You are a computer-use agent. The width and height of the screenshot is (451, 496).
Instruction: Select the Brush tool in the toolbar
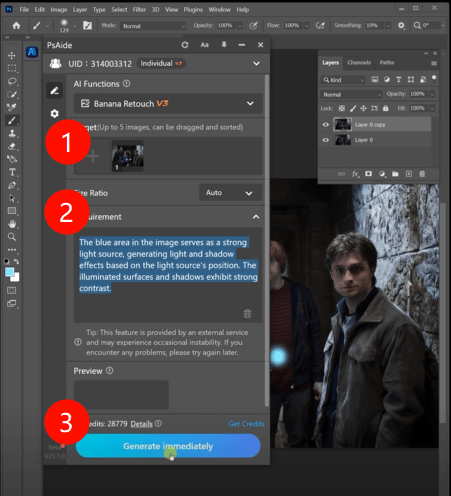[x=12, y=120]
